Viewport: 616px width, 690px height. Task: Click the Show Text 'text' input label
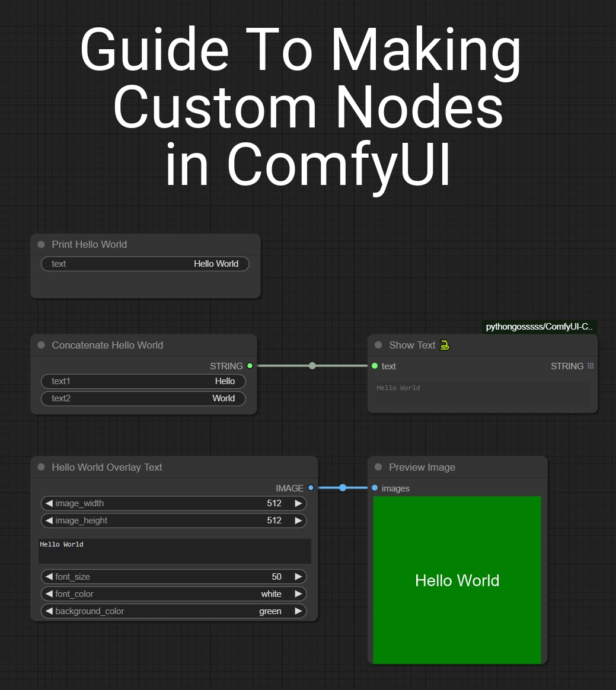click(388, 366)
